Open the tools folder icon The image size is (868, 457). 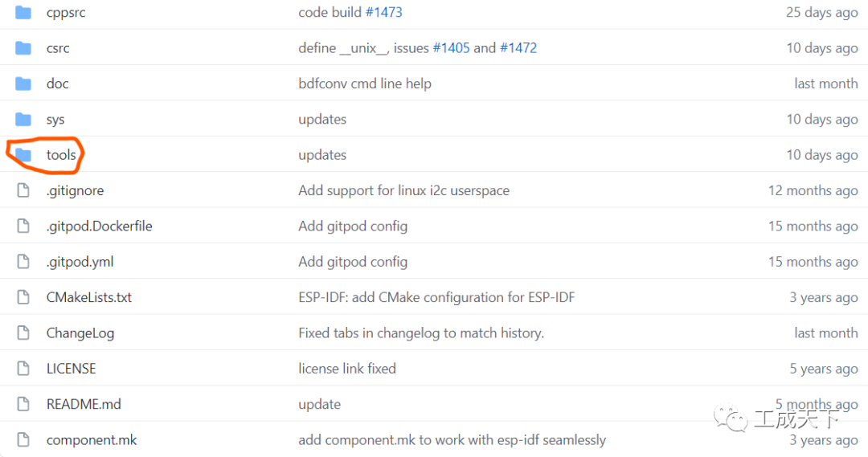pos(23,154)
